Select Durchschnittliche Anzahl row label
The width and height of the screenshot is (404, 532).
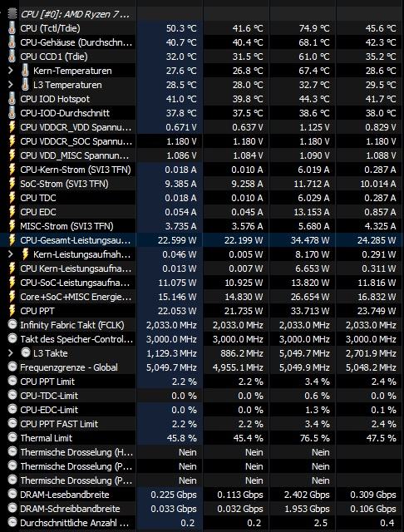[75, 523]
